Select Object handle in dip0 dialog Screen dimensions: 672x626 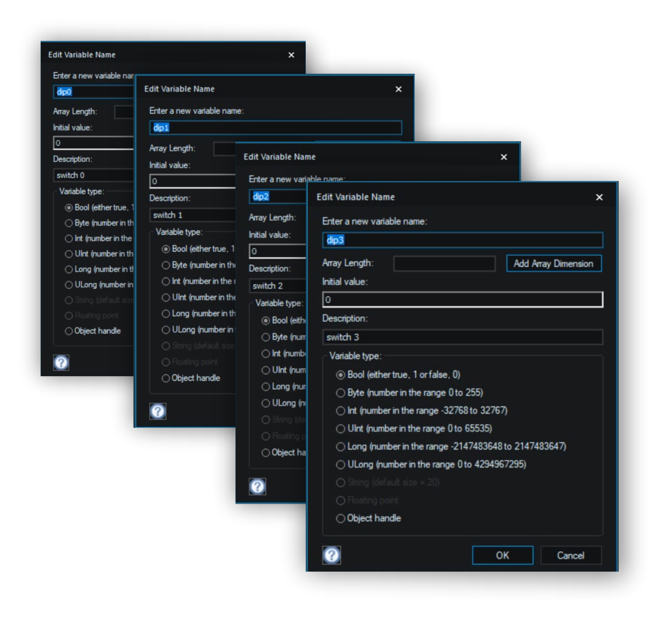coord(93,331)
